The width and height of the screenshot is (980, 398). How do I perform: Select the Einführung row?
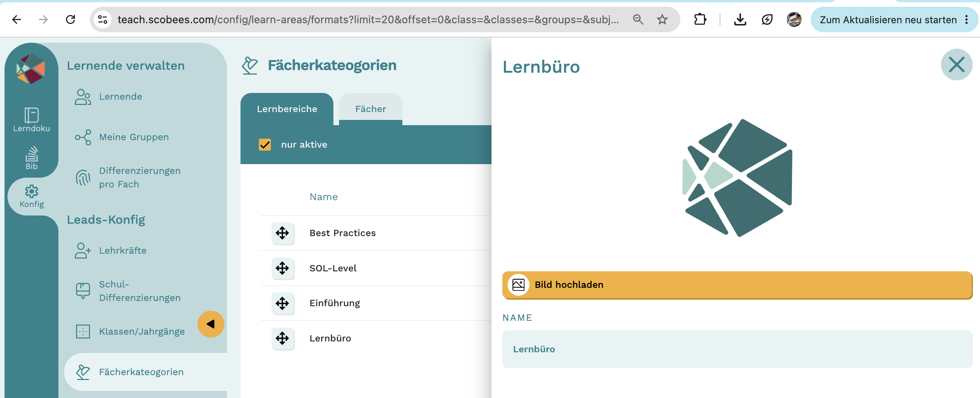[x=376, y=303]
